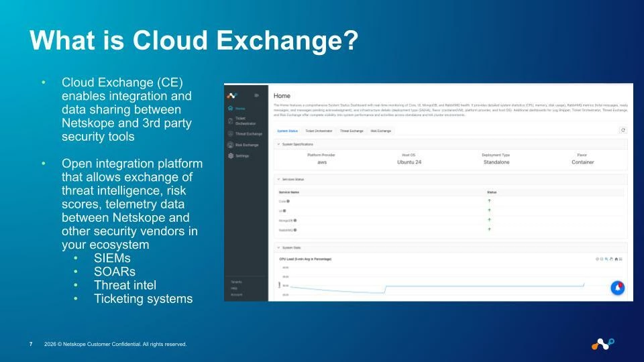Click the 'Threat intel' bullet on the slide
Viewport: 644px width, 362px height.
coord(125,286)
